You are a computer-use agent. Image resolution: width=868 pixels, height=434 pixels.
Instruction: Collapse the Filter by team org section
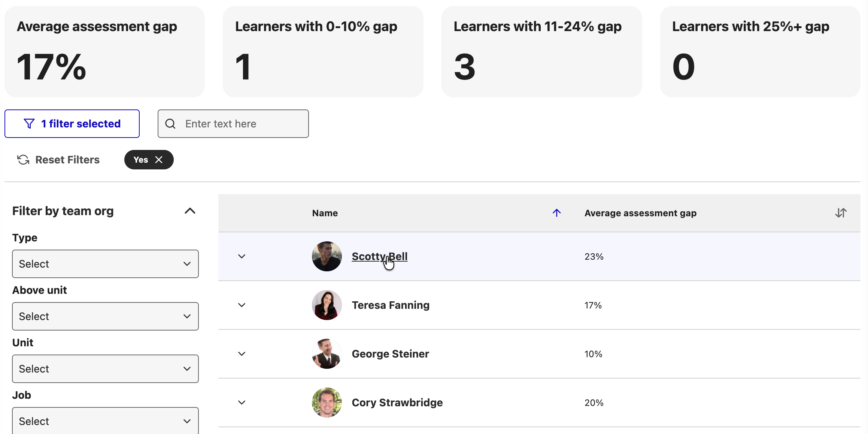[x=190, y=211]
